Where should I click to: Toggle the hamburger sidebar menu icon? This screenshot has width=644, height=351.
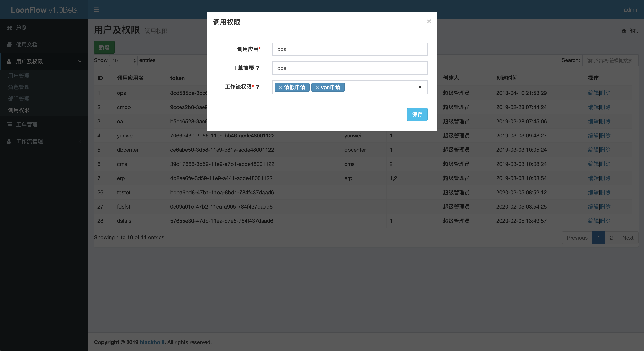point(96,10)
